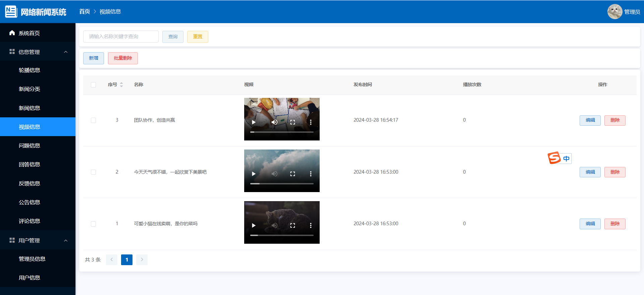Screen dimensions: 644x295
Task: Play the sleeping cat video
Action: point(254,226)
